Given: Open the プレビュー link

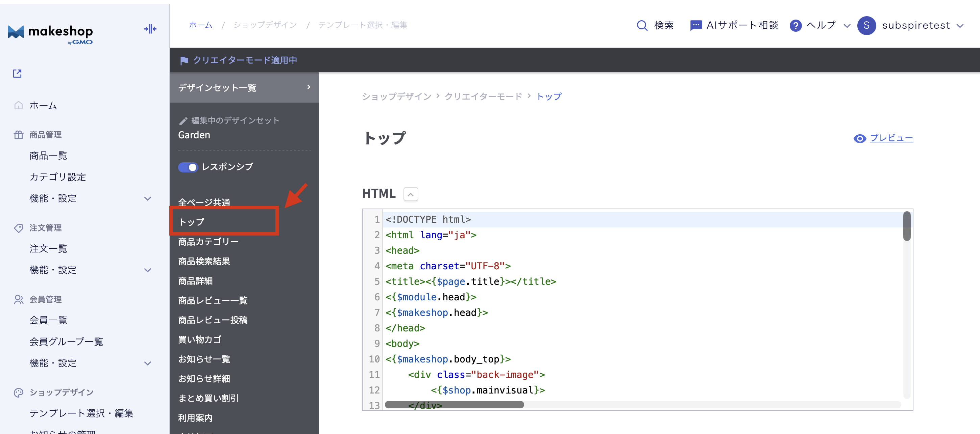Looking at the screenshot, I should 891,138.
